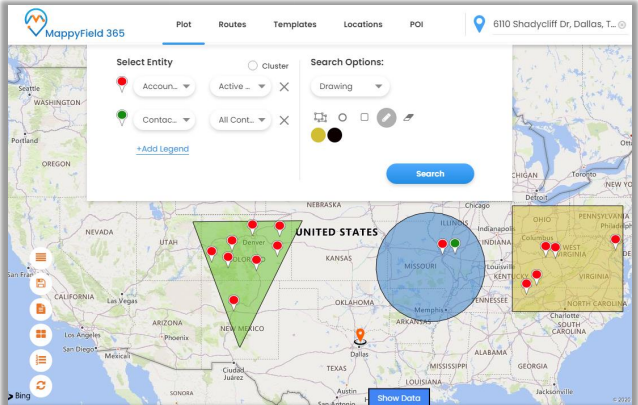Screen dimensions: 638x405
Task: Click the +Add Legend link
Action: (162, 149)
